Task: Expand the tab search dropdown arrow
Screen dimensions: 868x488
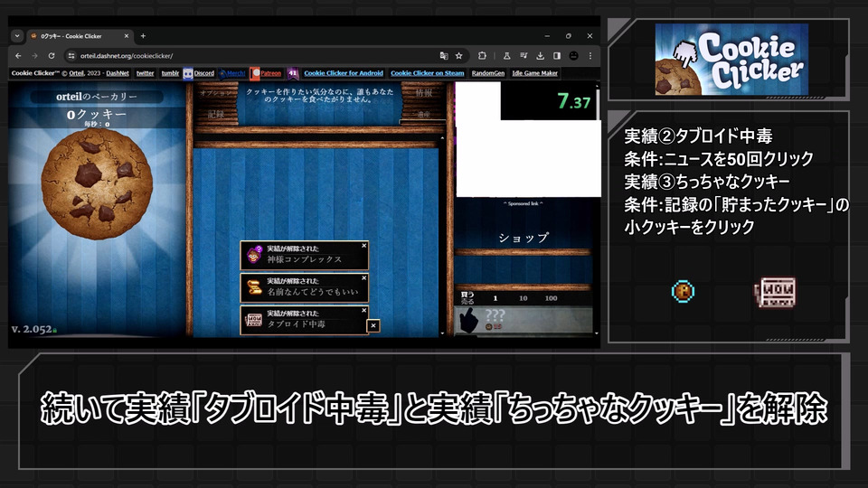Action: pyautogui.click(x=17, y=36)
